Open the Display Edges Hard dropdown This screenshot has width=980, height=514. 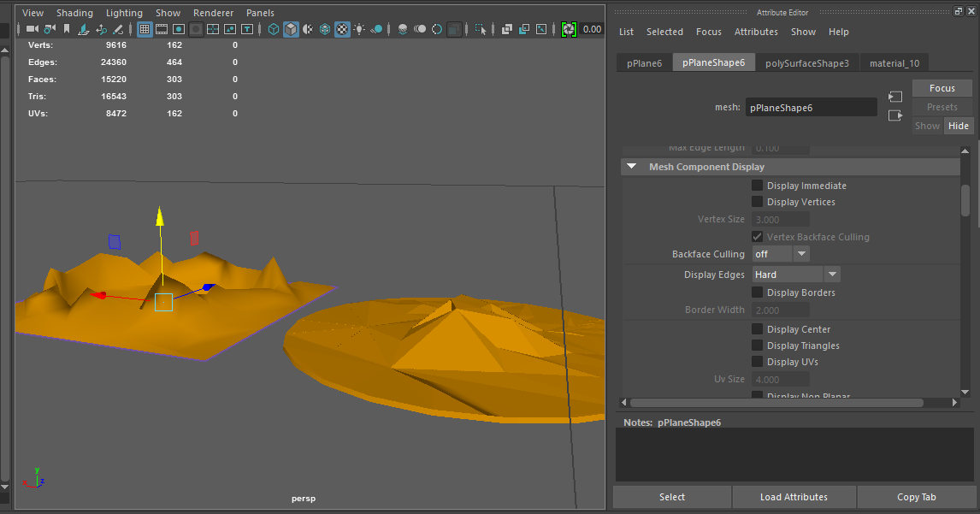[795, 275]
